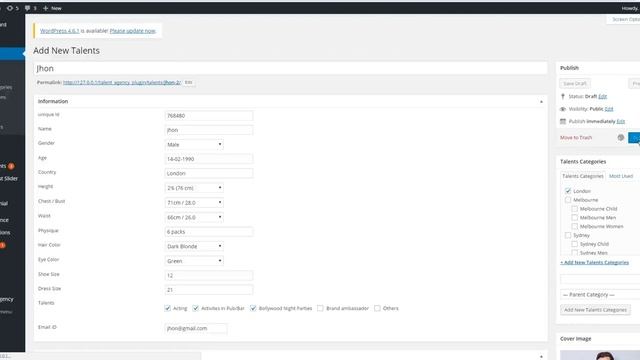Viewport: 640px width, 360px height.
Task: Edit the Jhon title field
Action: pyautogui.click(x=290, y=68)
